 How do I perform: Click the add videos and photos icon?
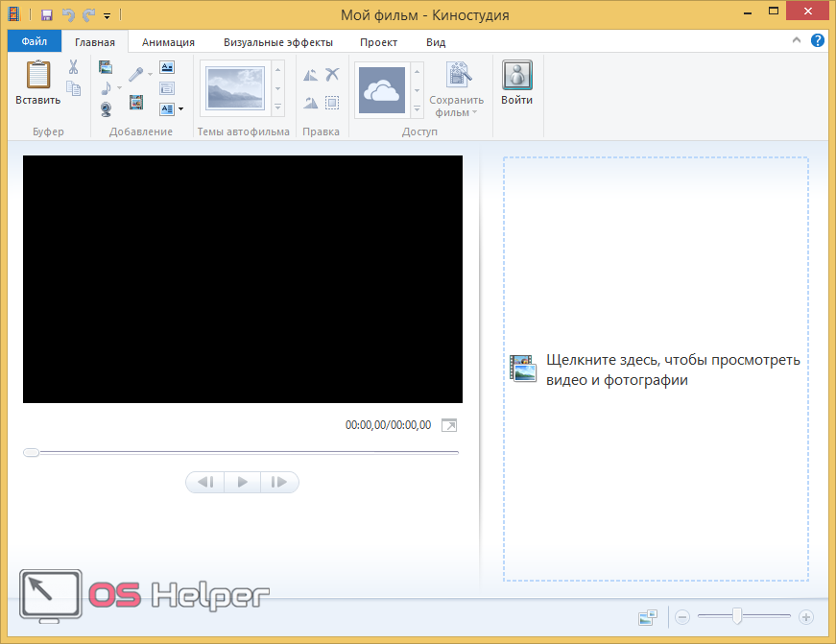pos(106,67)
